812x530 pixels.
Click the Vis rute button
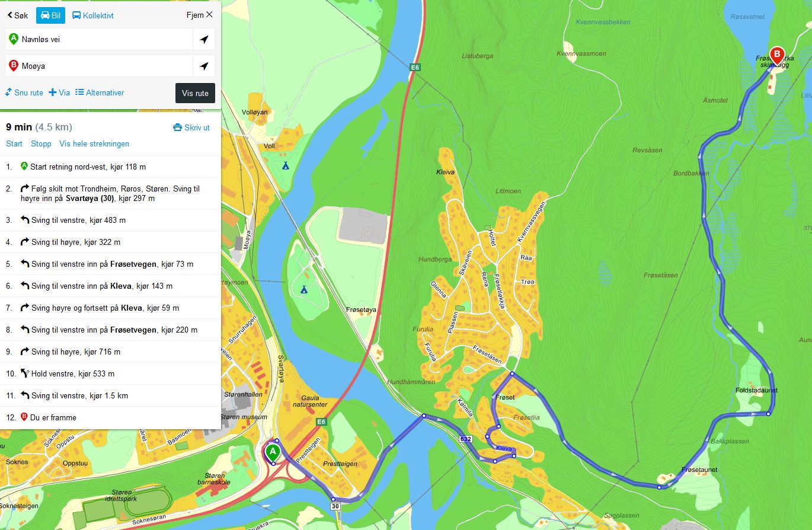click(195, 93)
